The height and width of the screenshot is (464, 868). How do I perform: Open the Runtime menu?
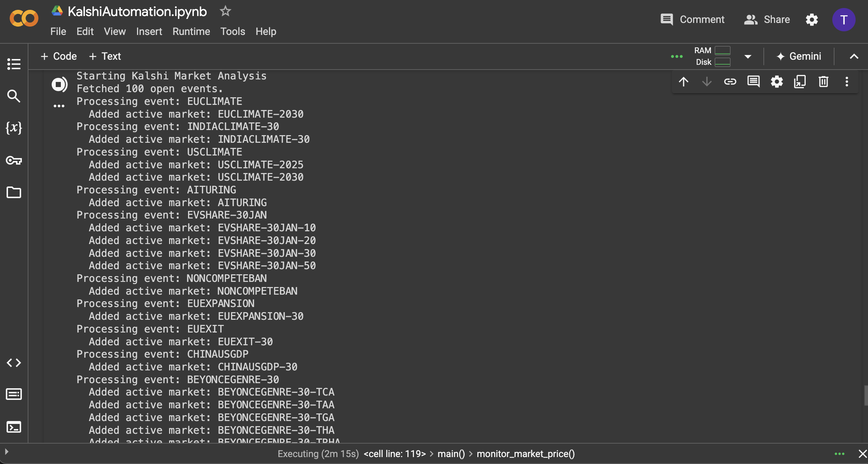[x=191, y=31]
